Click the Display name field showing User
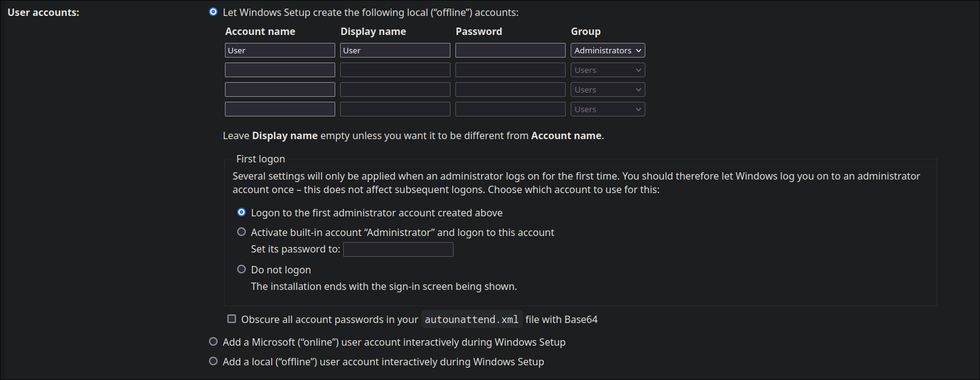Image resolution: width=980 pixels, height=380 pixels. 395,50
